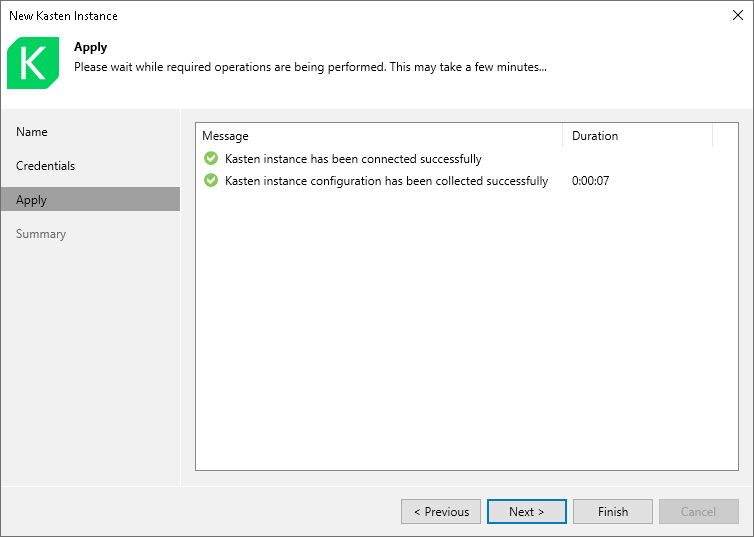Click the duration value 0:00:07
Image resolution: width=754 pixels, height=537 pixels.
(x=591, y=181)
